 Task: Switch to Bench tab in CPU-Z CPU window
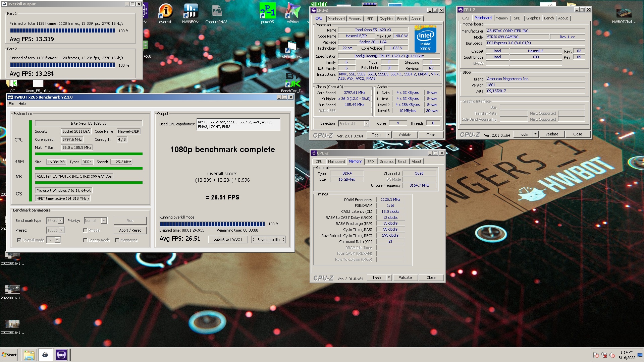(402, 19)
